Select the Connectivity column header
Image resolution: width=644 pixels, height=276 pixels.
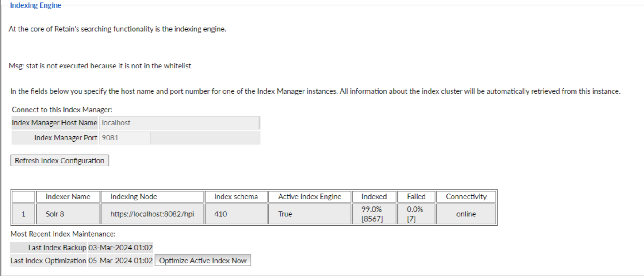pyautogui.click(x=466, y=197)
